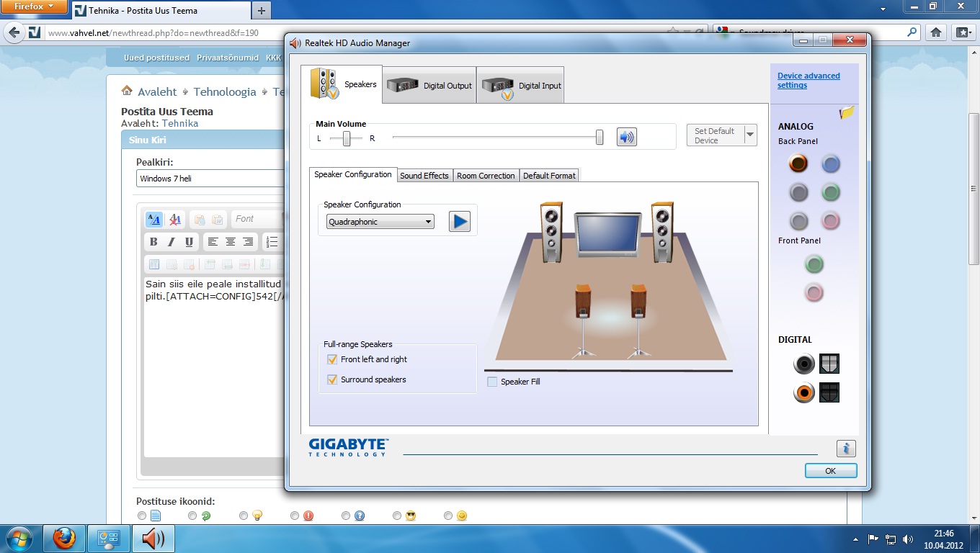Click the remove formatting icon in editor
Screen dimensions: 980x553
click(x=175, y=220)
